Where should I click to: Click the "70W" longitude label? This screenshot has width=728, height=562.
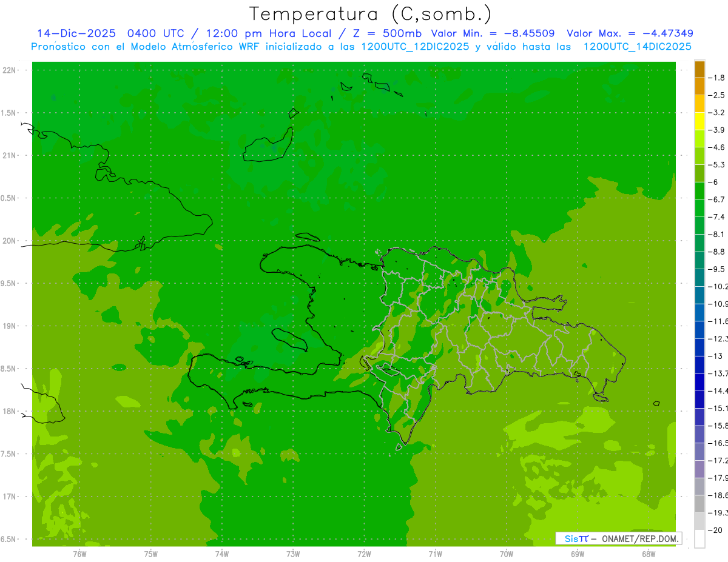click(506, 554)
